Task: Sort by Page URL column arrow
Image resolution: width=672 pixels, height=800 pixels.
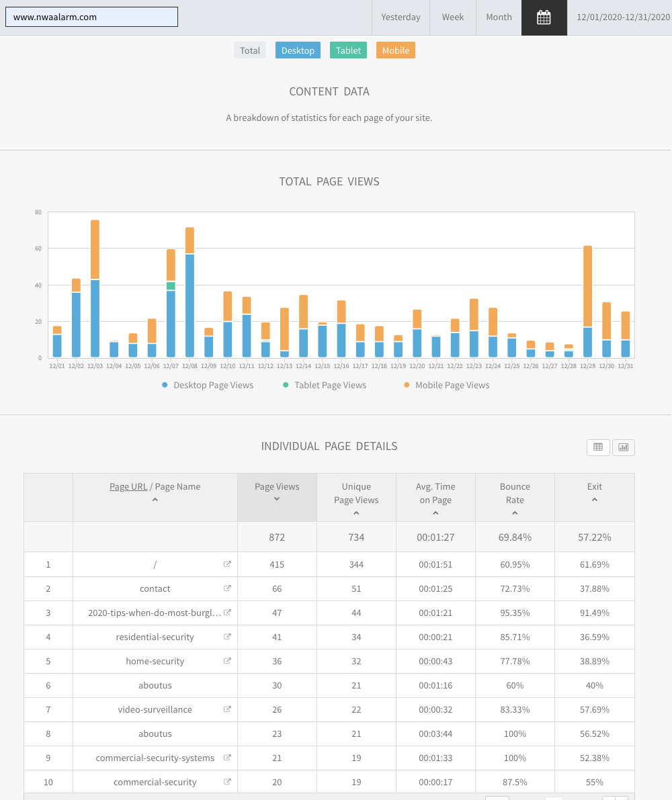Action: pyautogui.click(x=155, y=500)
